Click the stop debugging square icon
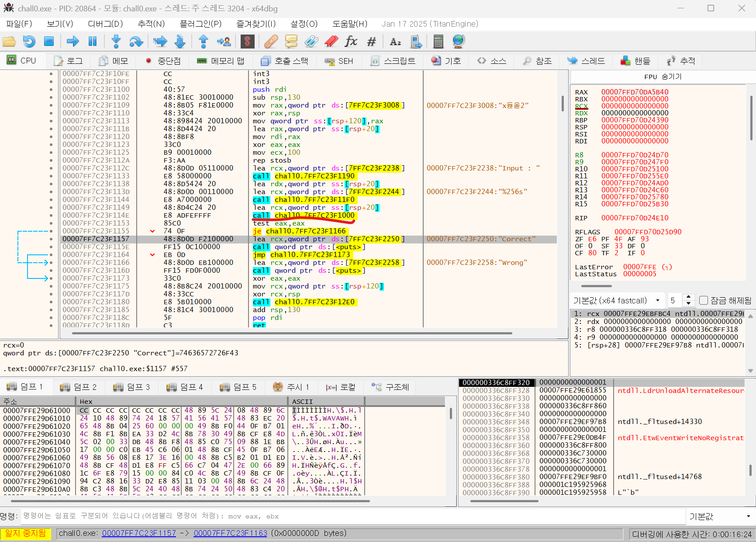The image size is (756, 542). (49, 42)
